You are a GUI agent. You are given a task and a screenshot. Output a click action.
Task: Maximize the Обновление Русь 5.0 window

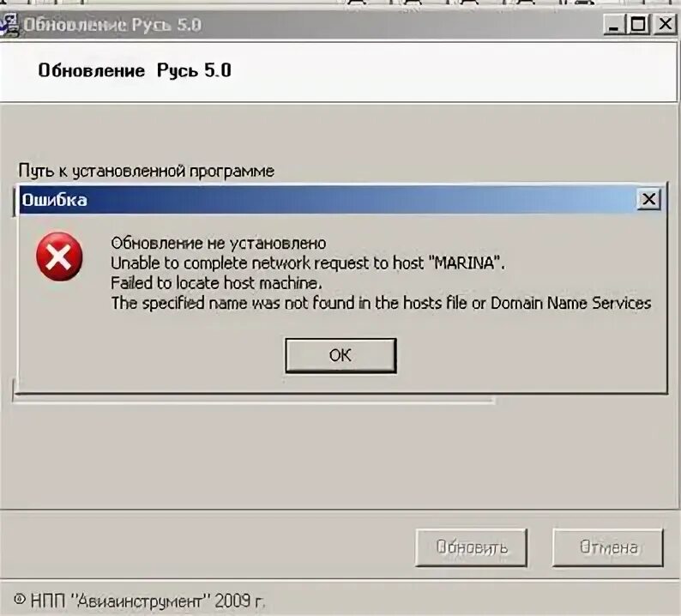tap(637, 24)
